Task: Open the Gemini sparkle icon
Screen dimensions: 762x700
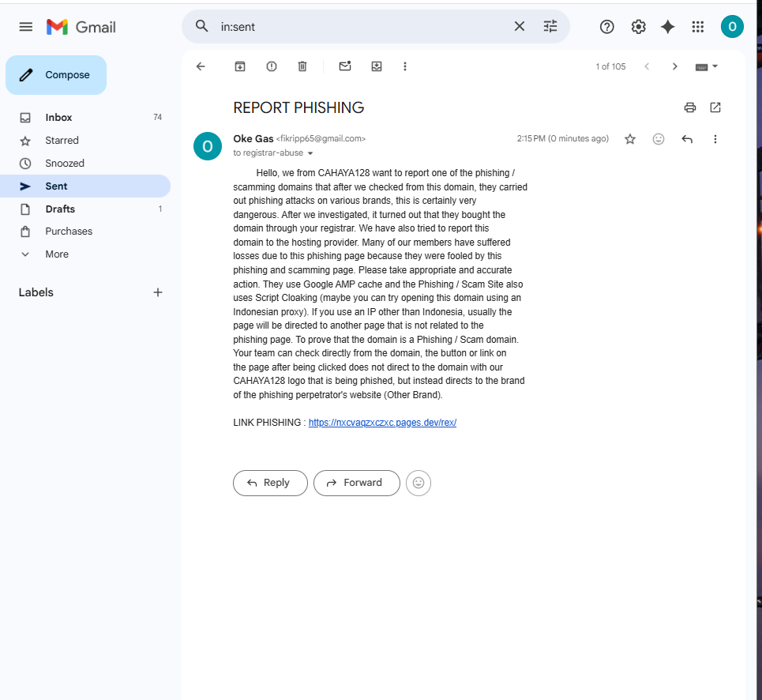Action: pyautogui.click(x=668, y=27)
